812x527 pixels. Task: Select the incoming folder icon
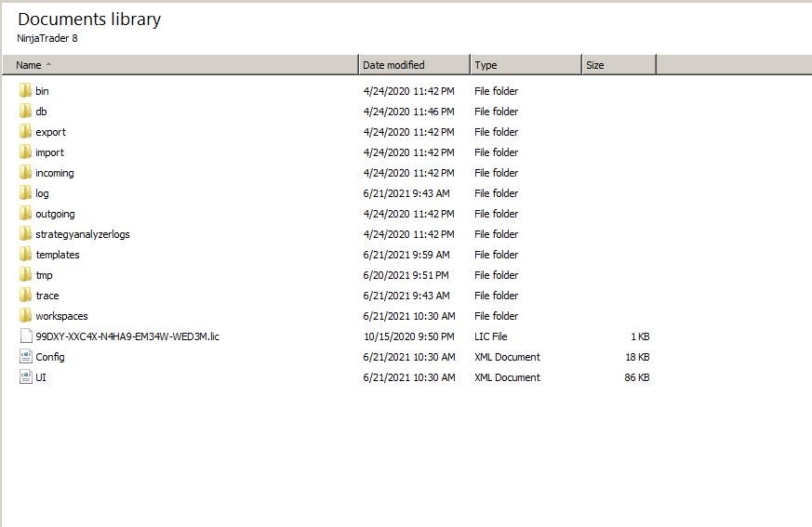[x=25, y=172]
